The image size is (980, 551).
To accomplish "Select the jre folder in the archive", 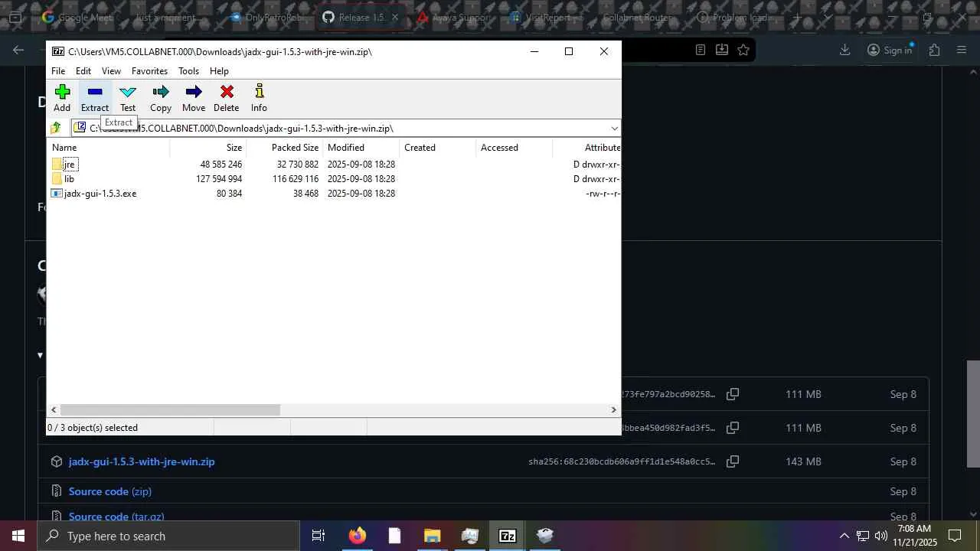I will tap(69, 165).
